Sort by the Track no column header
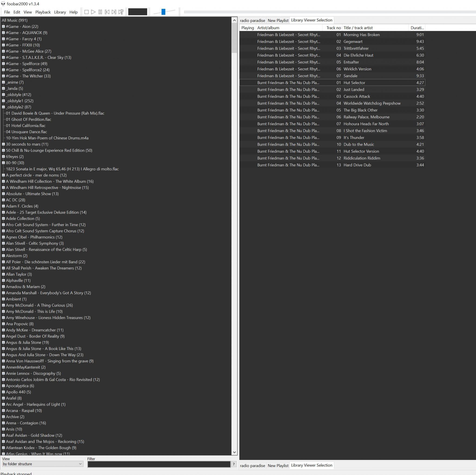Screen dimensions: 476x475 [333, 28]
